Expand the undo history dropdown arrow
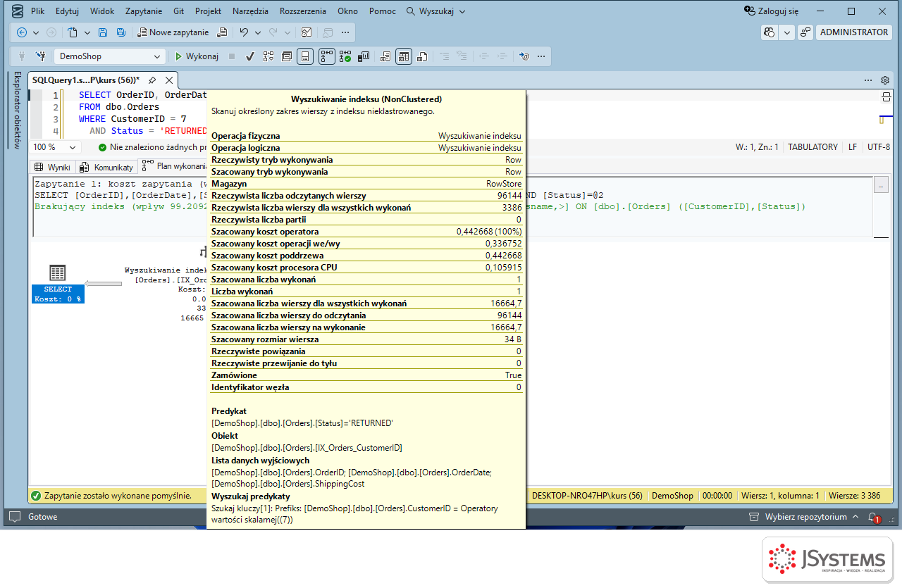 [257, 32]
